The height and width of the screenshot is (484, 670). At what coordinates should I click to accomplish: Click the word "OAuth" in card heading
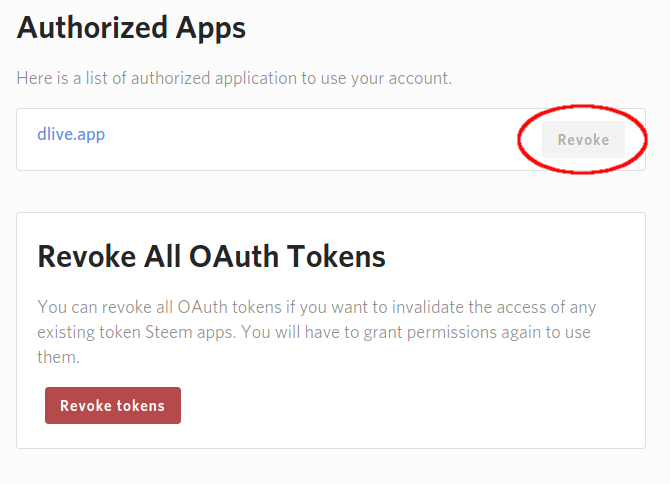point(234,256)
